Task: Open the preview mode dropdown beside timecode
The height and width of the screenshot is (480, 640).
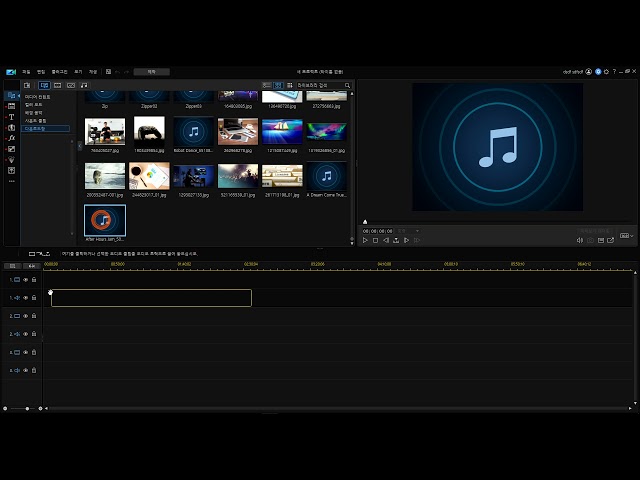Action: 408,231
